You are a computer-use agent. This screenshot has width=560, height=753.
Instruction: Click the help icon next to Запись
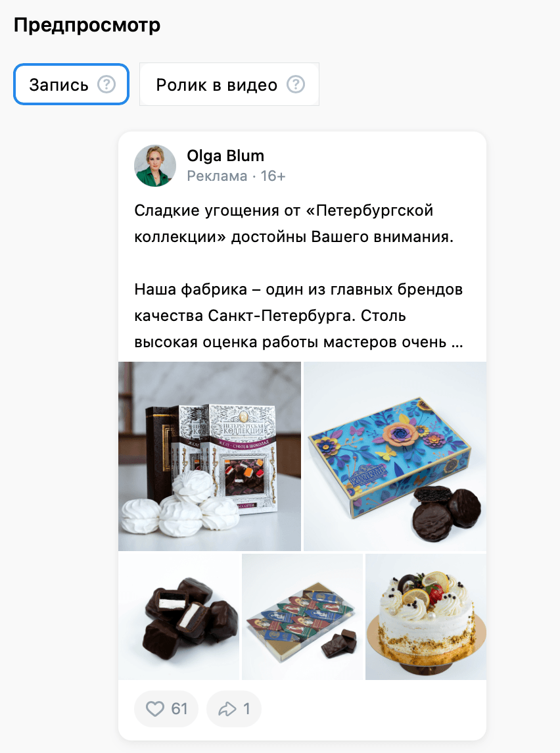pos(106,85)
